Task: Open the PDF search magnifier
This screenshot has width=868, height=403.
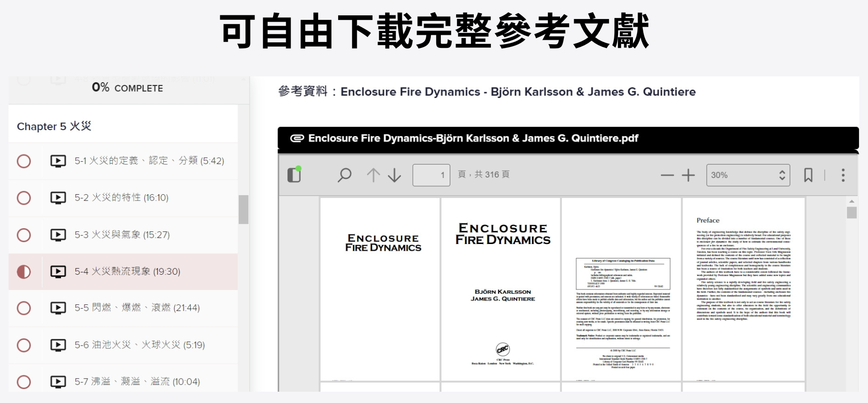Action: [344, 175]
